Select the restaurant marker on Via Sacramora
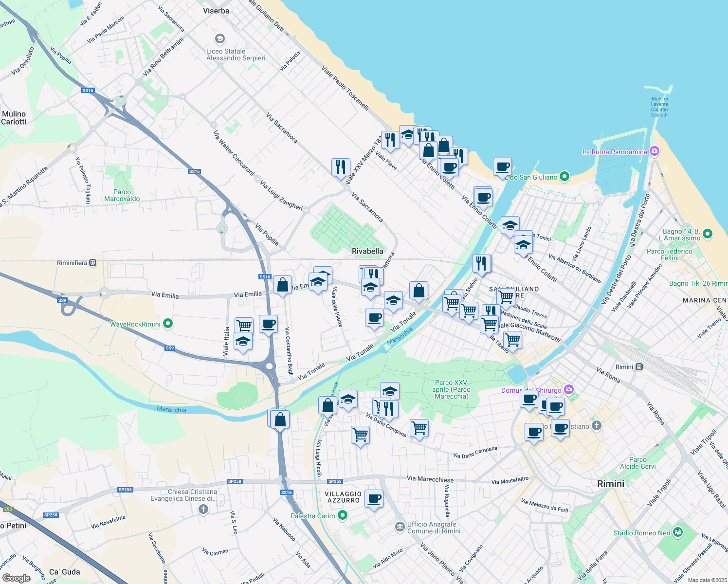The height and width of the screenshot is (584, 728). click(340, 168)
